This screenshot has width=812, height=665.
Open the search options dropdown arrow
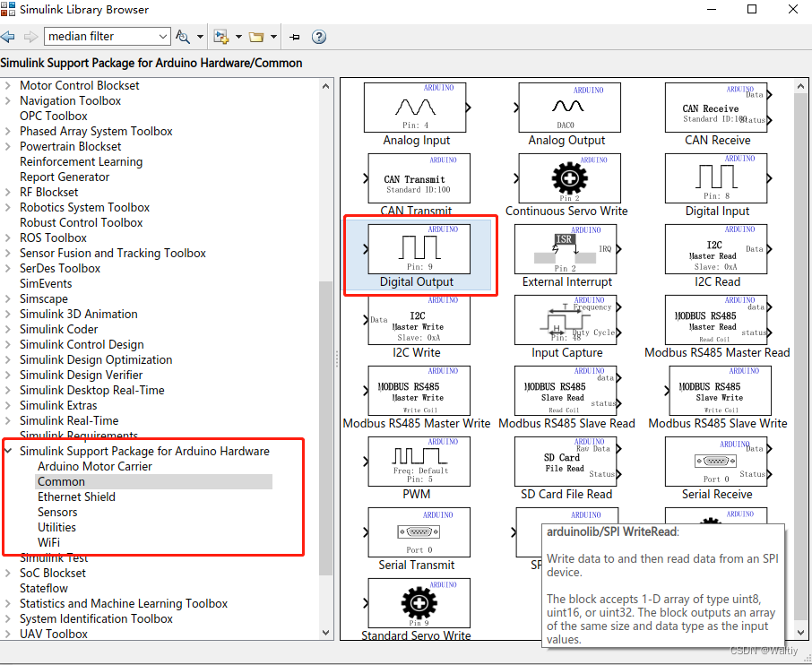(x=200, y=37)
